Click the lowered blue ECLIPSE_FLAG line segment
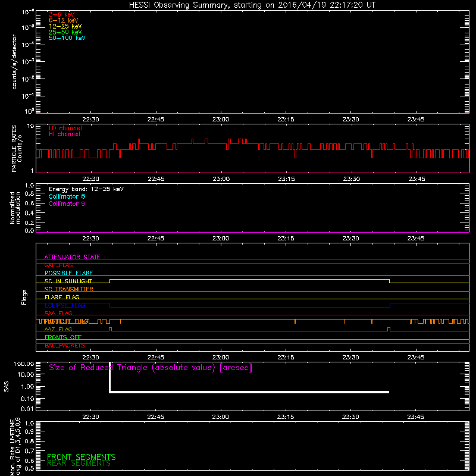The image size is (476, 476). coord(250,307)
